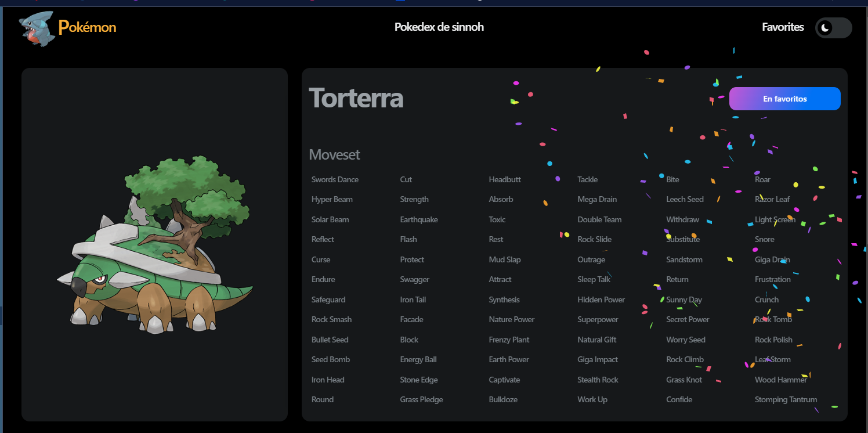868x433 pixels.
Task: Click the Reflect move entry
Action: (323, 239)
